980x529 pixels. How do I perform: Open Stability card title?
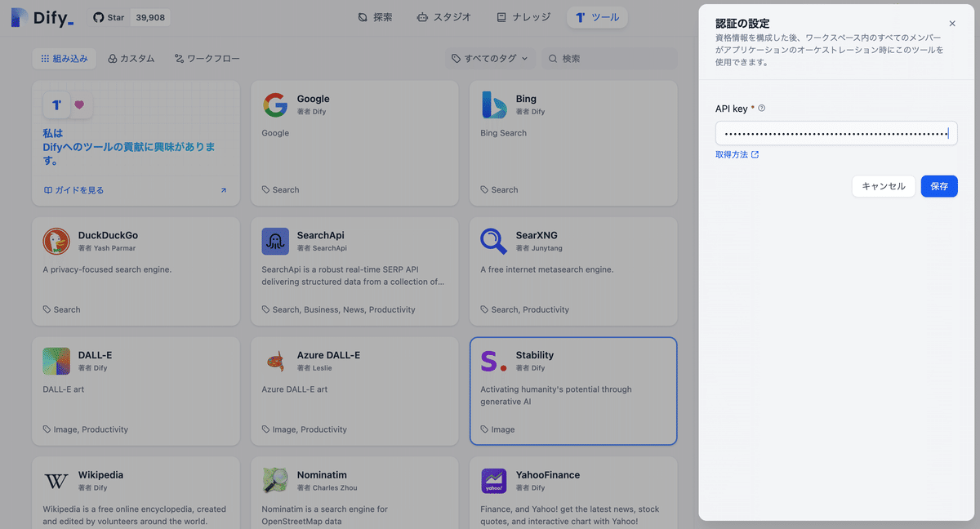point(535,355)
